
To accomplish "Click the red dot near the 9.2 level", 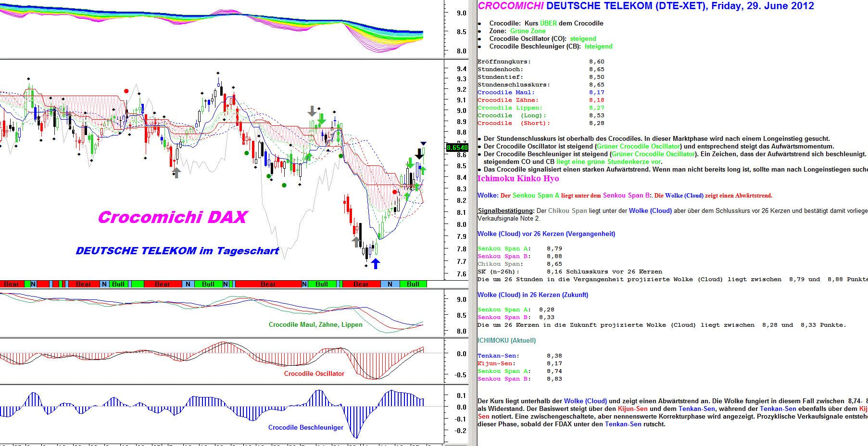I will (x=126, y=91).
